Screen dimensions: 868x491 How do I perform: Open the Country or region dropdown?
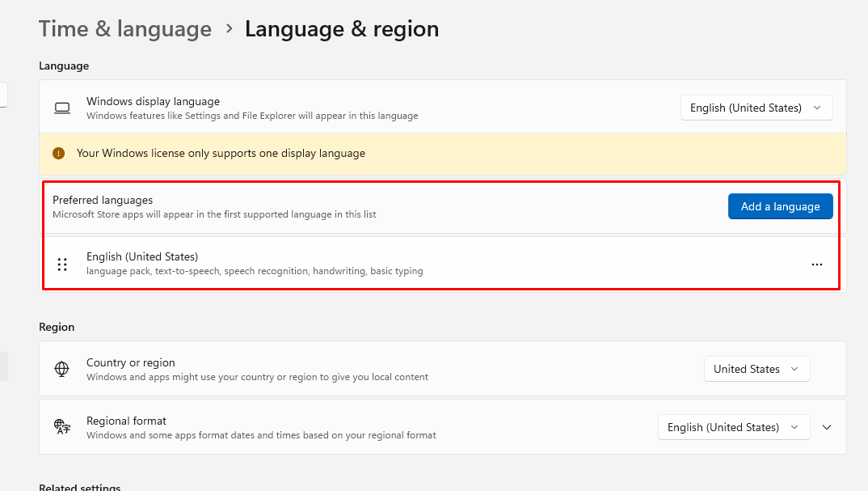pyautogui.click(x=756, y=369)
